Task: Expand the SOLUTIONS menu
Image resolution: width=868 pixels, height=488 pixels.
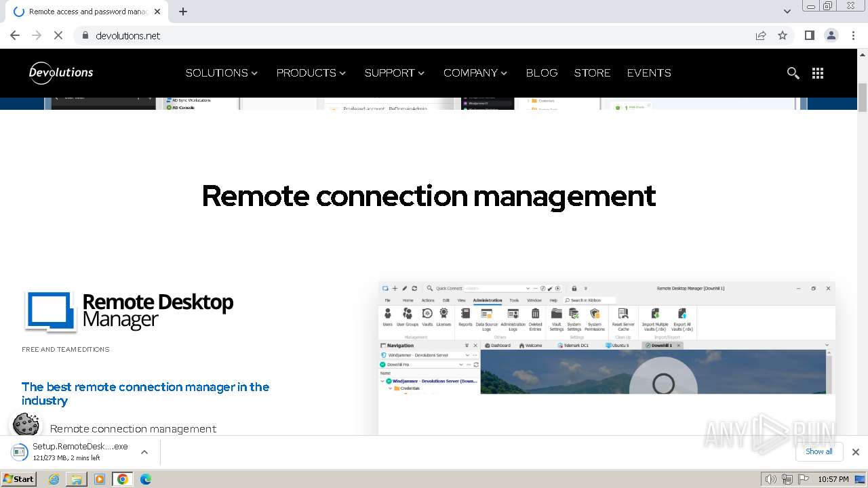Action: pos(222,73)
